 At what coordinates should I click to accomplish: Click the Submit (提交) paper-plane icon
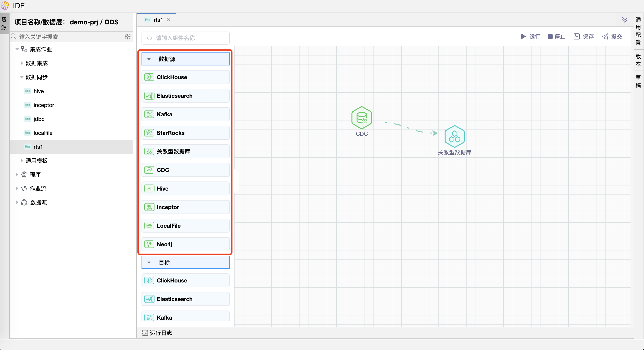pos(605,36)
